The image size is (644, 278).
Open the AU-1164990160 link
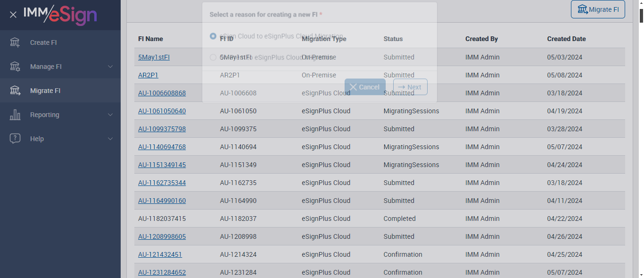[x=162, y=201]
